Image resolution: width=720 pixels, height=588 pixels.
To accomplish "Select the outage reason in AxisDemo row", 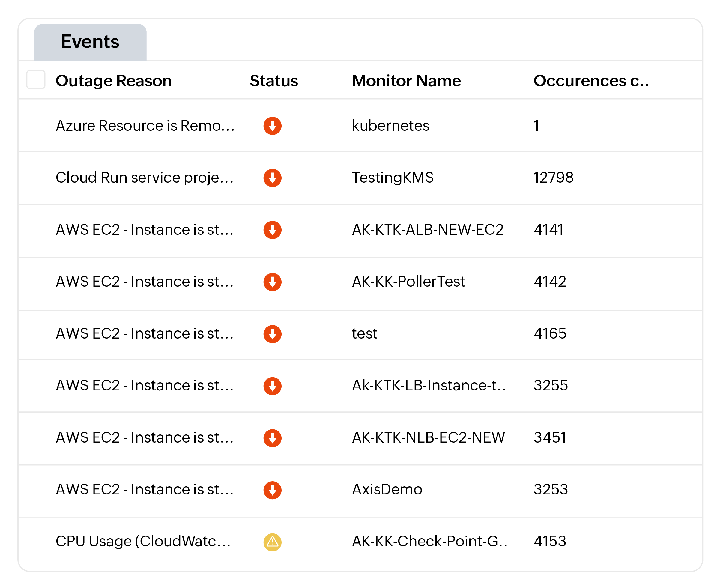I will (145, 489).
